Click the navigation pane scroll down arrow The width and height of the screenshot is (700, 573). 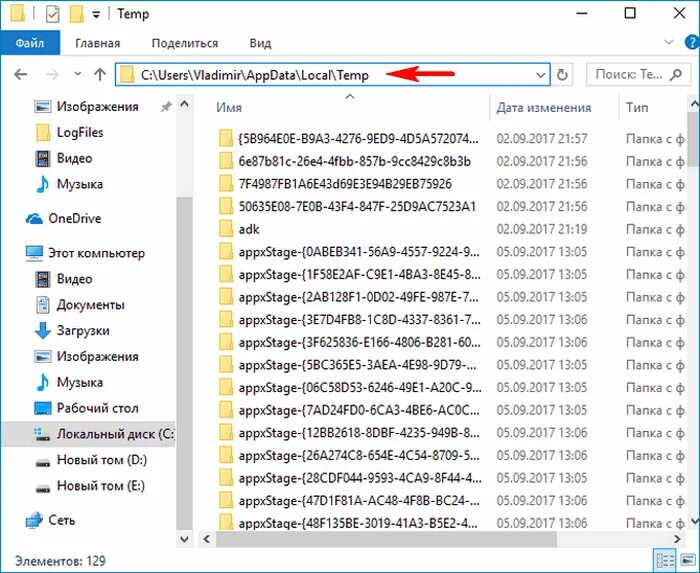pos(184,539)
